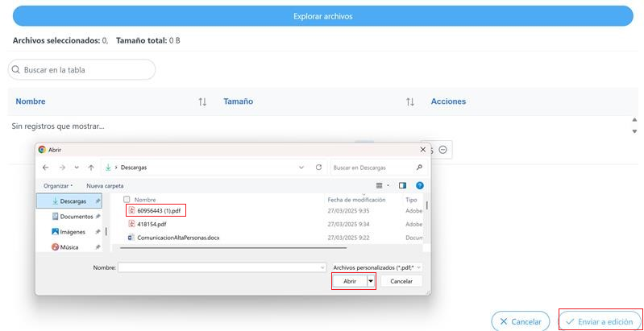Expand the address bar path dropdown
This screenshot has height=331, width=644.
[301, 168]
